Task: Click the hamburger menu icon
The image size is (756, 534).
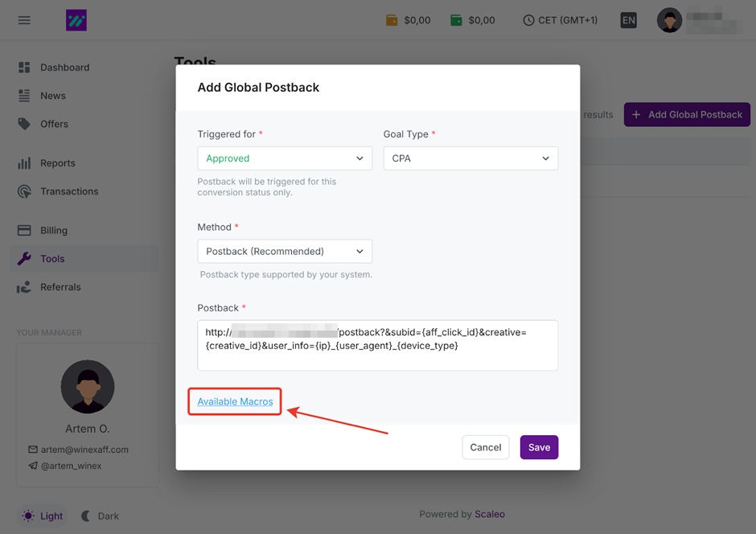Action: 24,20
